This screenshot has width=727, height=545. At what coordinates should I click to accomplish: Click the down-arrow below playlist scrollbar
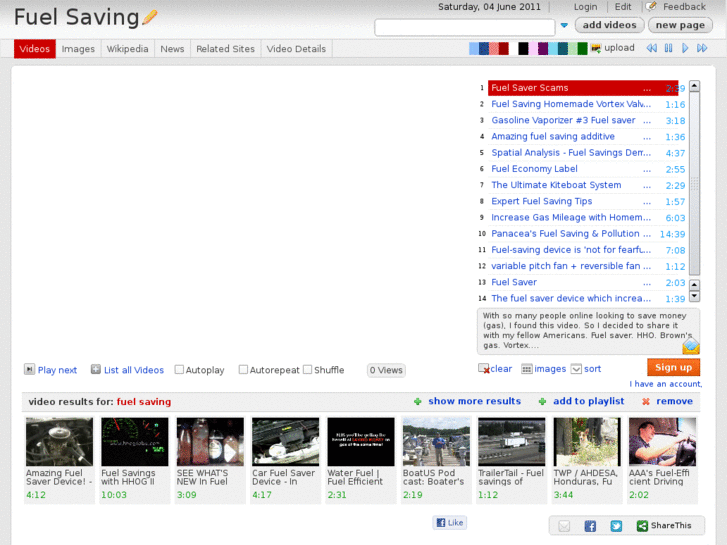click(x=694, y=296)
